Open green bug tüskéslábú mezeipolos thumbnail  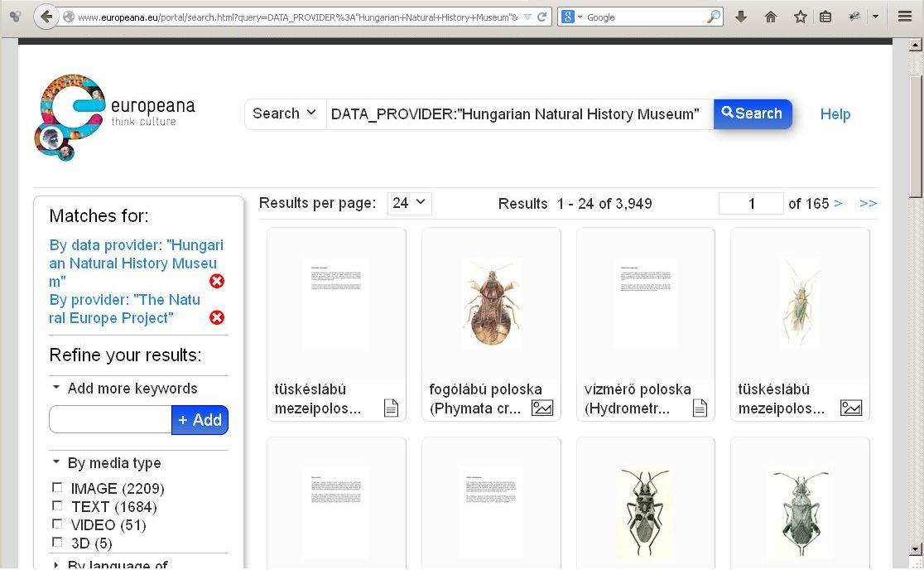[800, 303]
